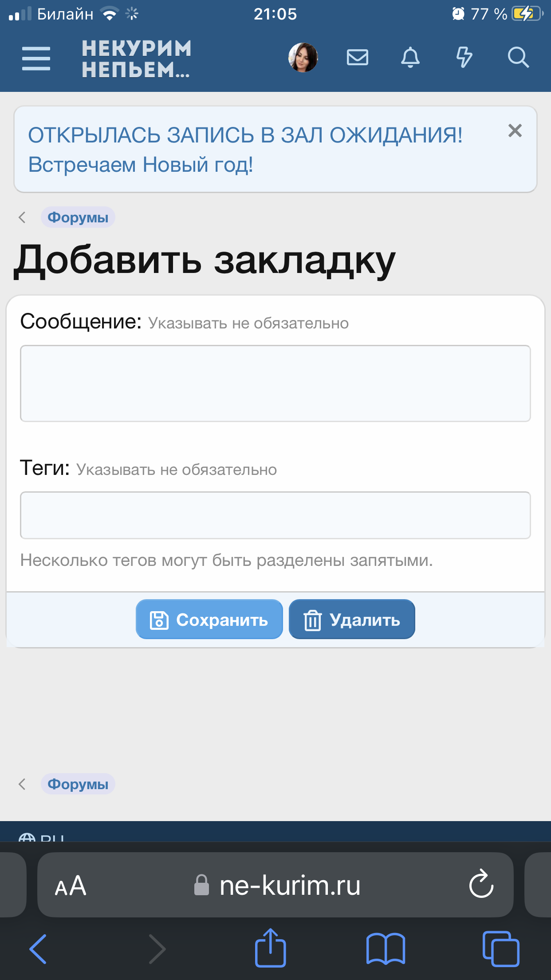
Task: Go to Форумы breadcrumb at bottom
Action: 78,784
